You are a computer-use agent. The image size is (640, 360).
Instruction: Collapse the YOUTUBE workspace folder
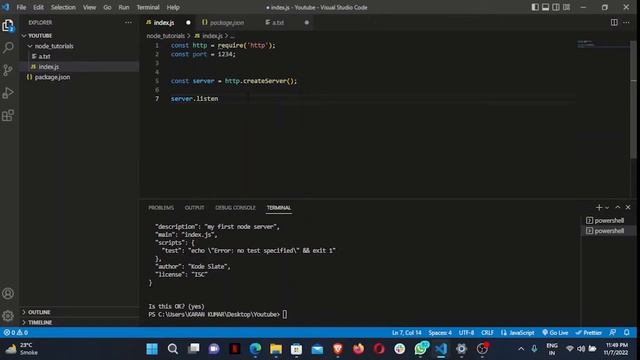[x=79, y=36]
